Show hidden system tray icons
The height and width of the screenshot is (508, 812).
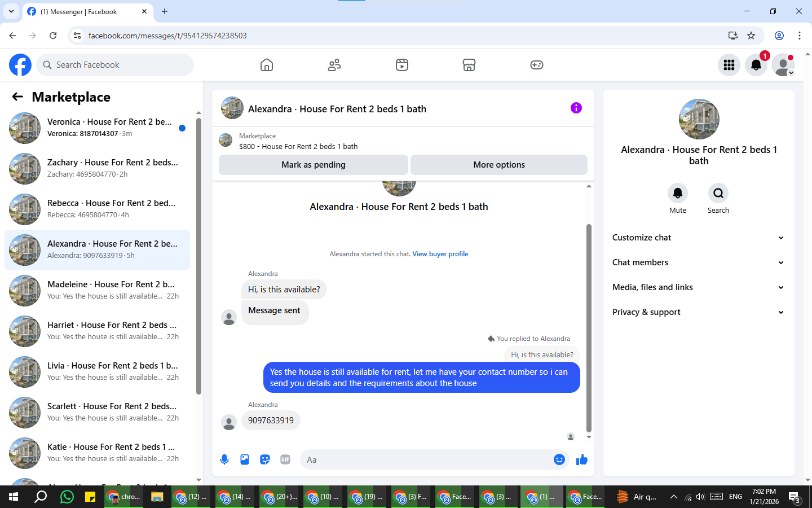click(x=673, y=497)
